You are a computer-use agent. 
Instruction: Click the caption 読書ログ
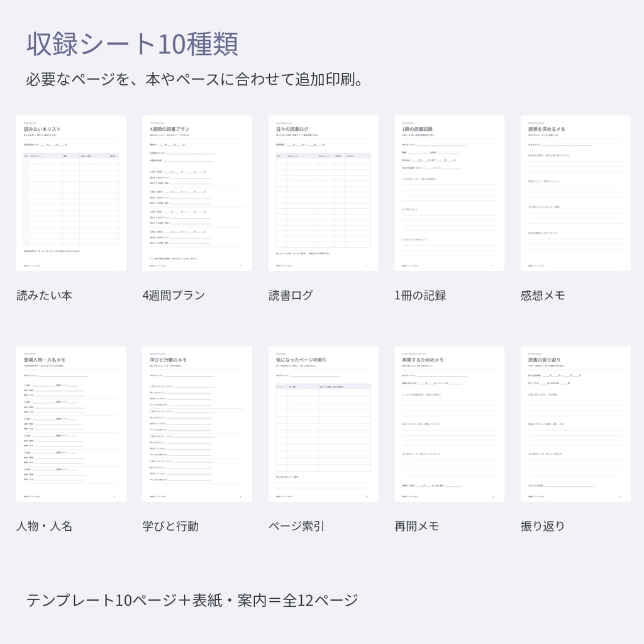tap(291, 296)
